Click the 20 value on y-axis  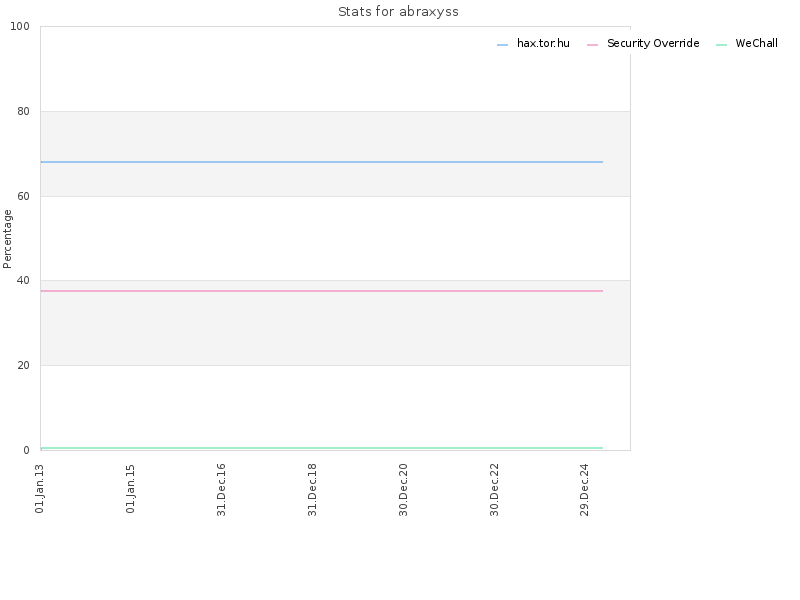[x=23, y=365]
